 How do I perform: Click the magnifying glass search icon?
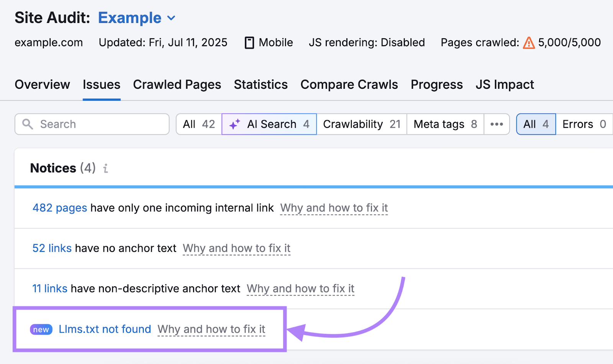tap(27, 124)
